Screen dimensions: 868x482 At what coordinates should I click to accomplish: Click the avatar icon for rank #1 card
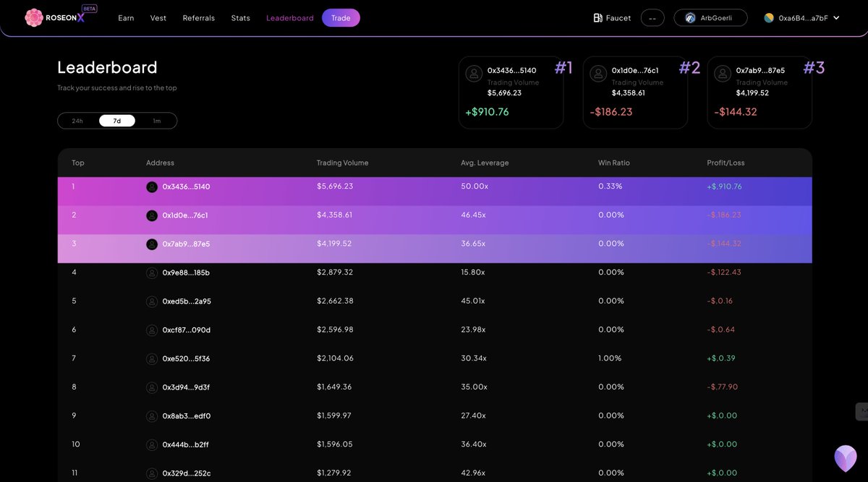click(x=473, y=73)
